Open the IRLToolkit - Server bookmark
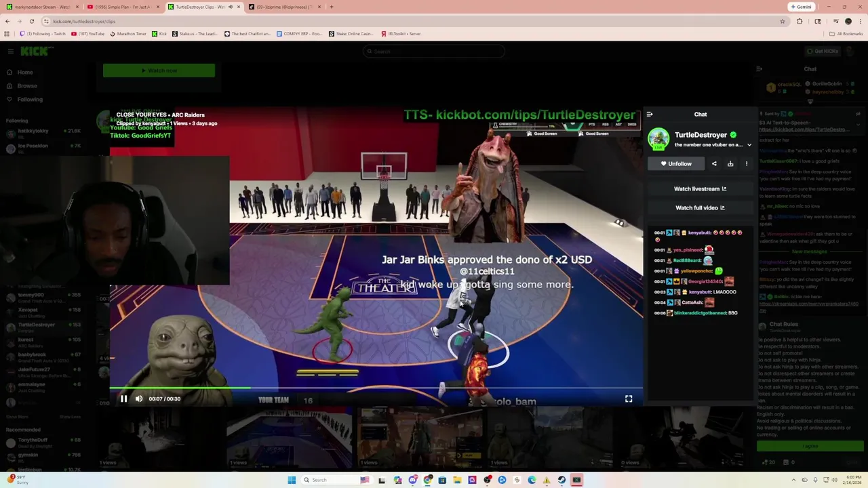Screen dimensions: 868x488 click(401, 33)
